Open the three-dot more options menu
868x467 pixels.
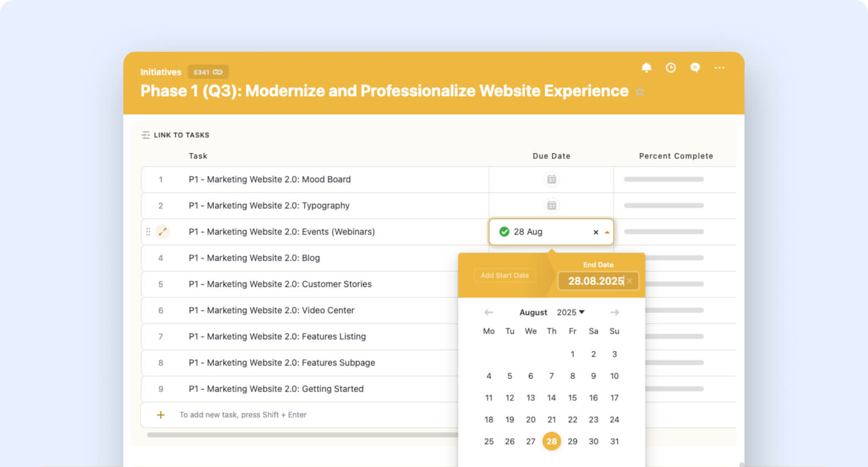[719, 68]
